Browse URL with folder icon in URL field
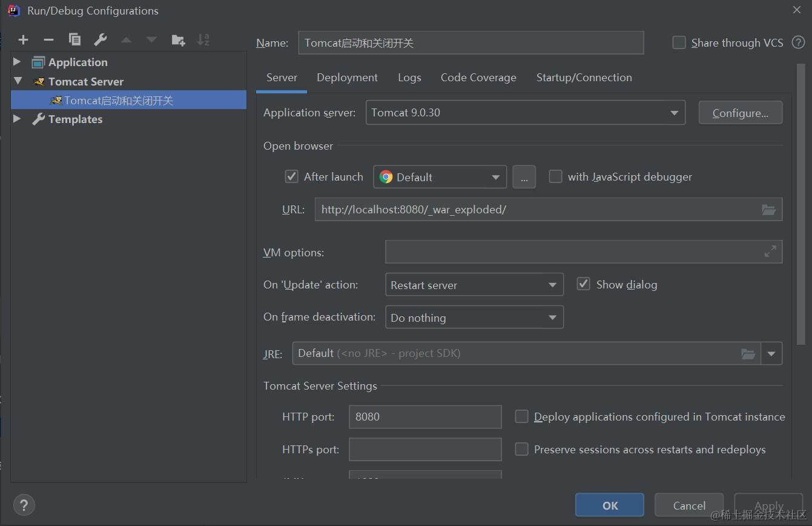Viewport: 812px width, 526px height. [768, 210]
